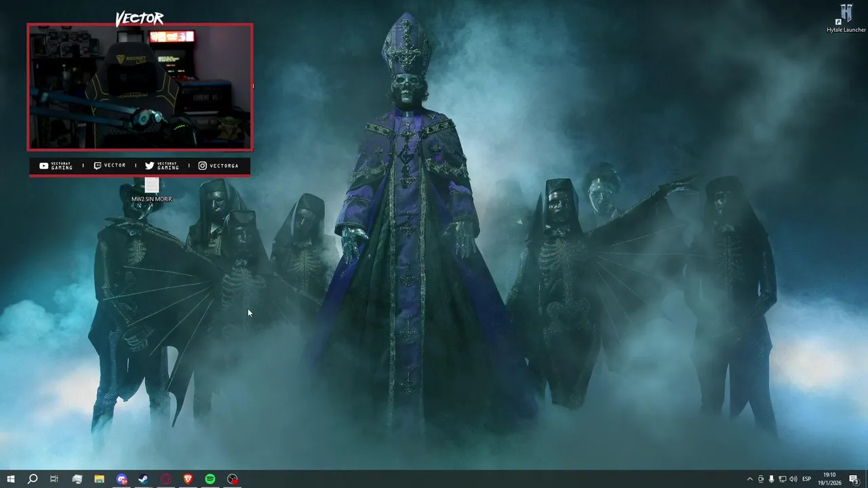Open Discord from the taskbar
Image resolution: width=868 pixels, height=488 pixels.
[x=121, y=479]
